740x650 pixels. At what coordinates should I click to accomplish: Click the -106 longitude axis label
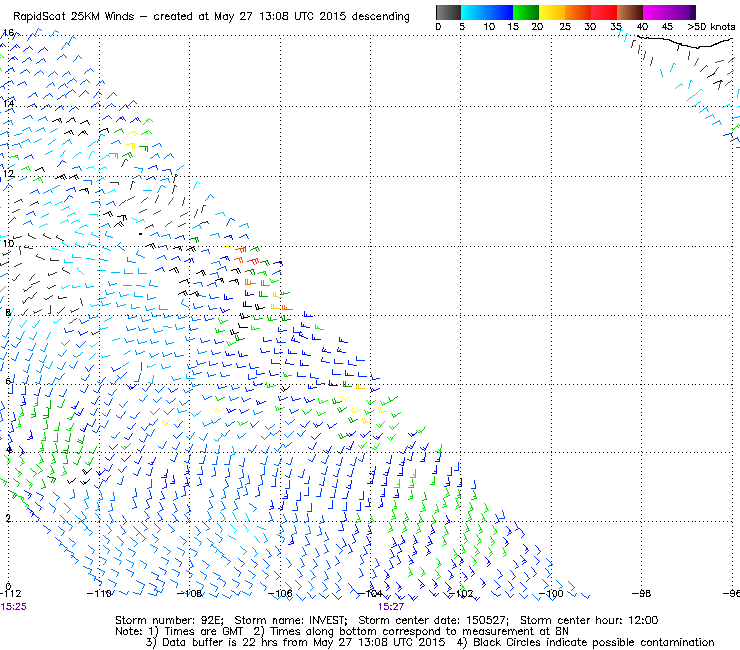280,594
